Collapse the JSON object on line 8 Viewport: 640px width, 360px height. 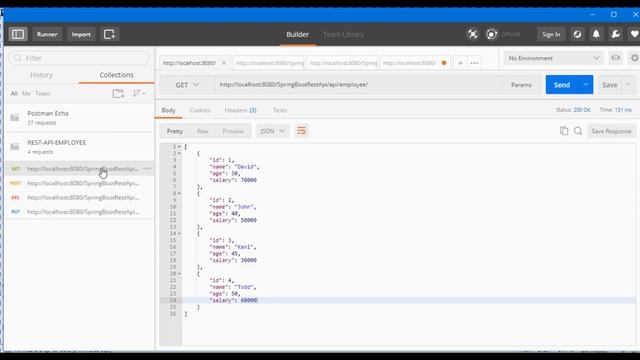[x=179, y=193]
